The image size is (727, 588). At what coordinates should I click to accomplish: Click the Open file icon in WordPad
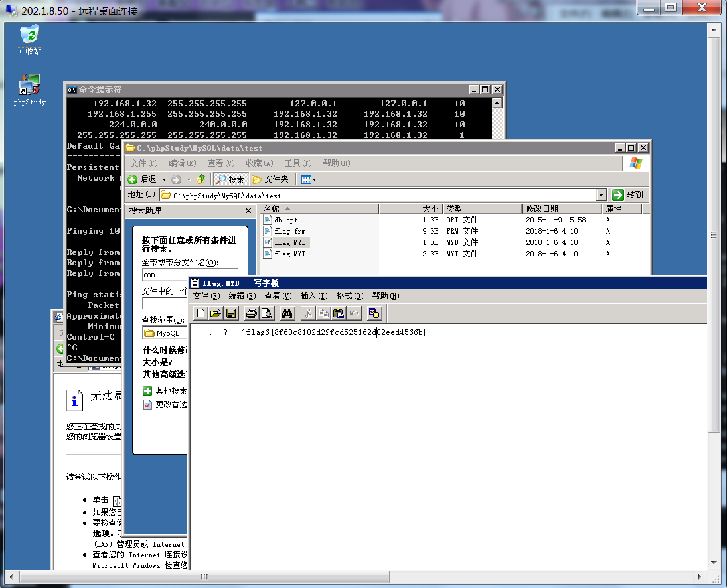tap(216, 314)
